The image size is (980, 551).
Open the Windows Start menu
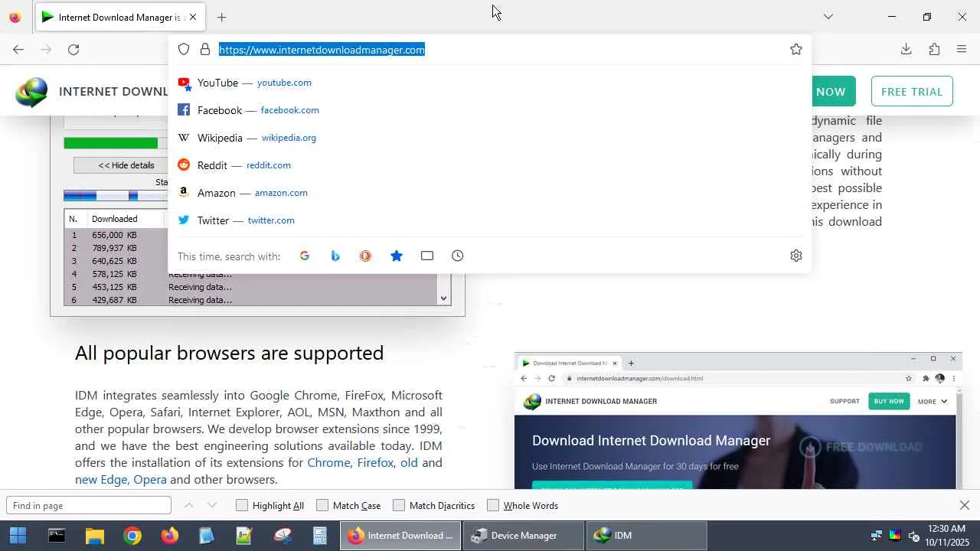pos(18,536)
